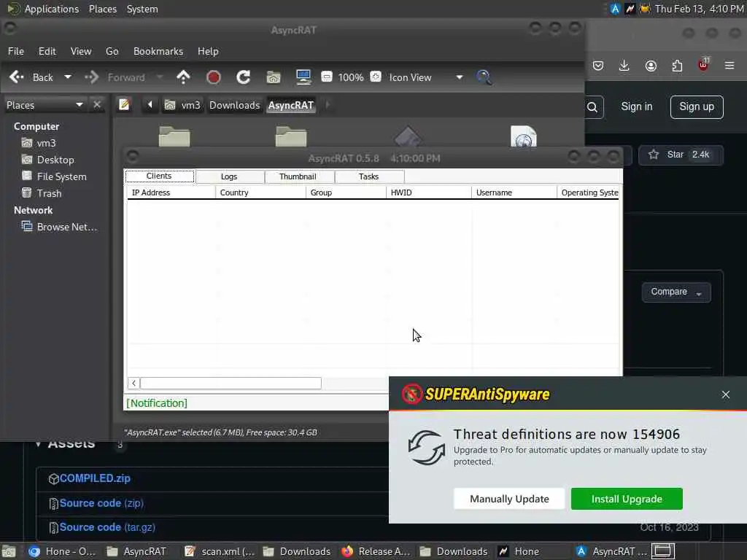Click the zoom in icon after 100%
Image resolution: width=747 pixels, height=560 pixels.
[376, 77]
